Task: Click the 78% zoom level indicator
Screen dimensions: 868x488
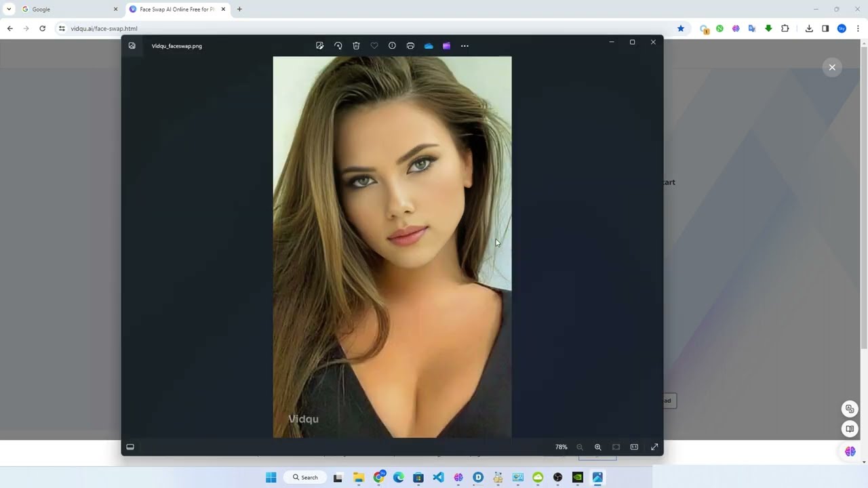Action: click(561, 447)
